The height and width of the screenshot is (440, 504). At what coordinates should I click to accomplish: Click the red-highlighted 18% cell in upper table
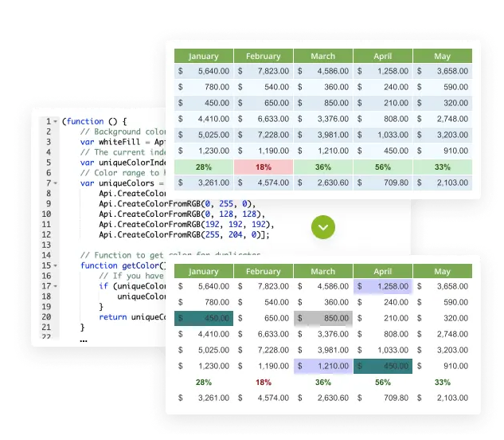264,167
